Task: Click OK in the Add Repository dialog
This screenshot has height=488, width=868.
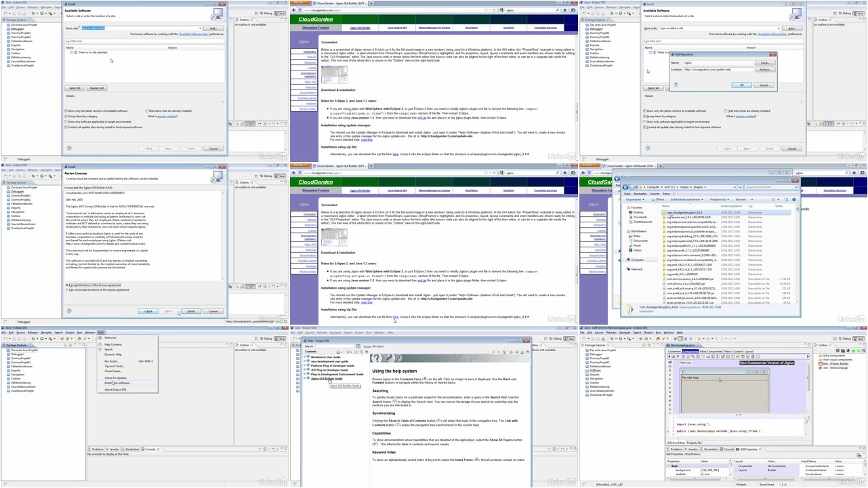Action: click(x=742, y=85)
